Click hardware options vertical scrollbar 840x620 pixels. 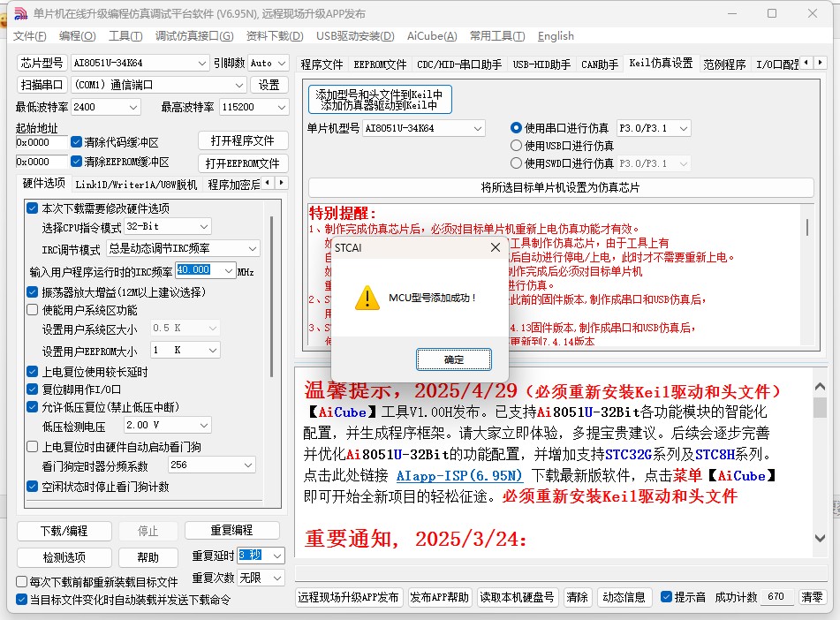point(271,298)
